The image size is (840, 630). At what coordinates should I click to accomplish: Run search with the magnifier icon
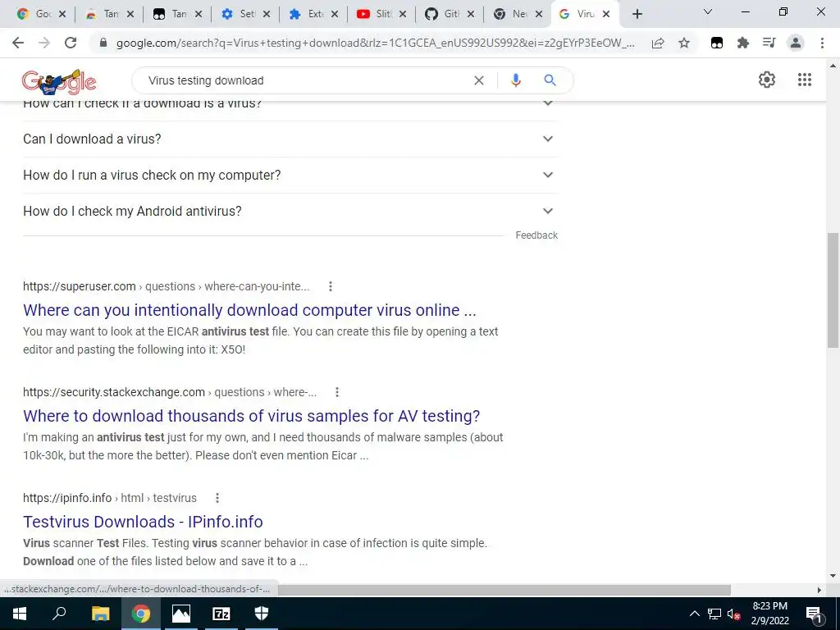click(550, 80)
